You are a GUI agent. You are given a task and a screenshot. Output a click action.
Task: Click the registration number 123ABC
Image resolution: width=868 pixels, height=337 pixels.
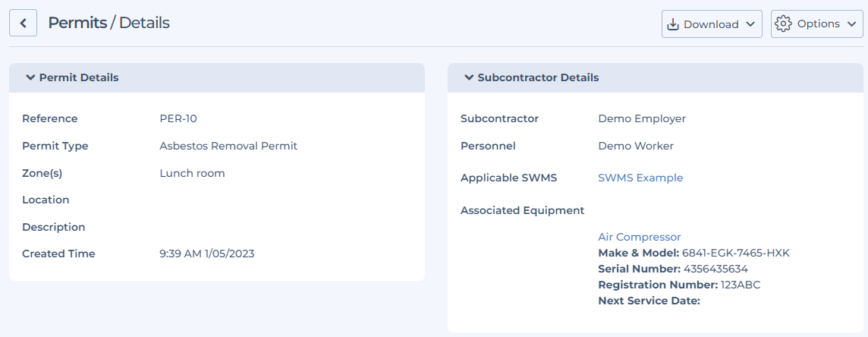(741, 285)
